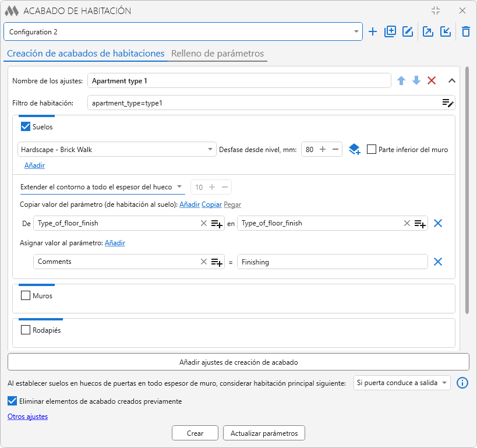The width and height of the screenshot is (477, 448).
Task: Click into the 'Nombre de los ajustes' field
Action: coord(239,80)
